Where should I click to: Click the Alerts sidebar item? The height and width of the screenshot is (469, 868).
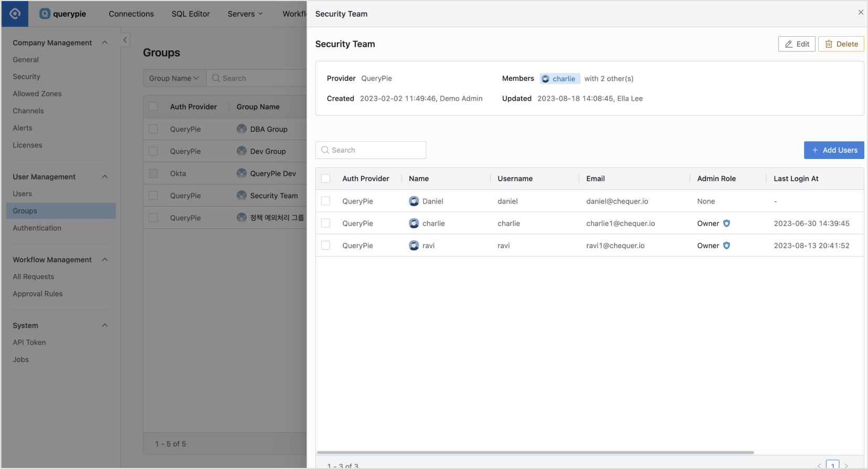coord(23,128)
